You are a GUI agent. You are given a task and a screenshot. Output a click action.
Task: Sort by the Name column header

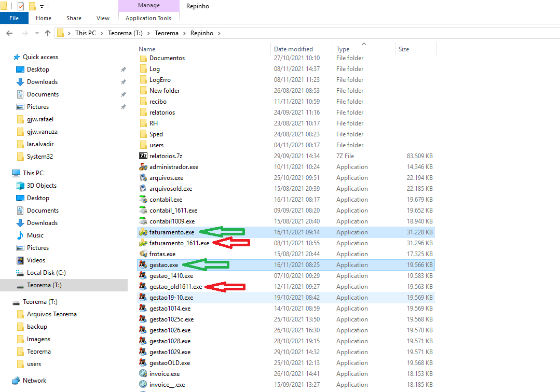[147, 49]
